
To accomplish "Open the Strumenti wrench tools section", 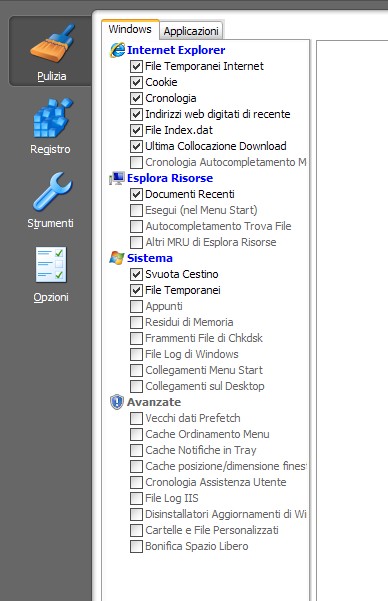I will (51, 200).
